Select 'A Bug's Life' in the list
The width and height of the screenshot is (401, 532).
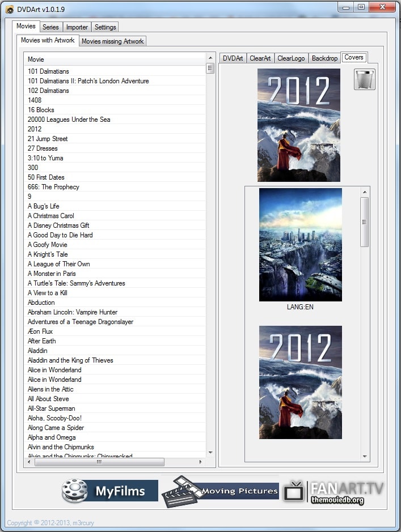115,206
